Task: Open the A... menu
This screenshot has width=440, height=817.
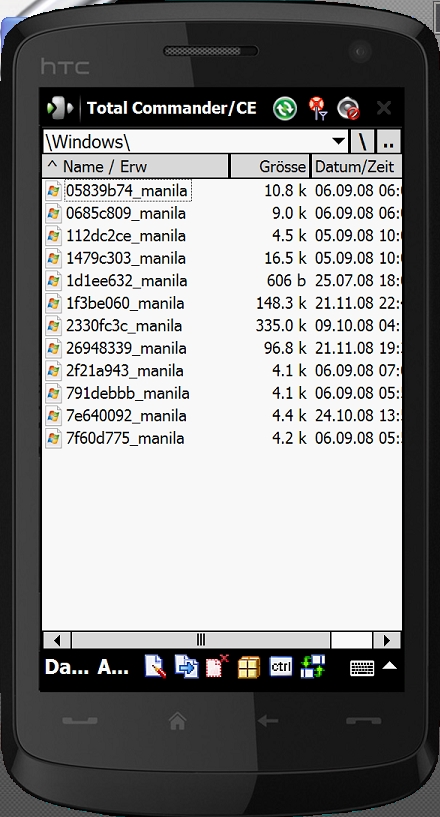Action: point(113,667)
